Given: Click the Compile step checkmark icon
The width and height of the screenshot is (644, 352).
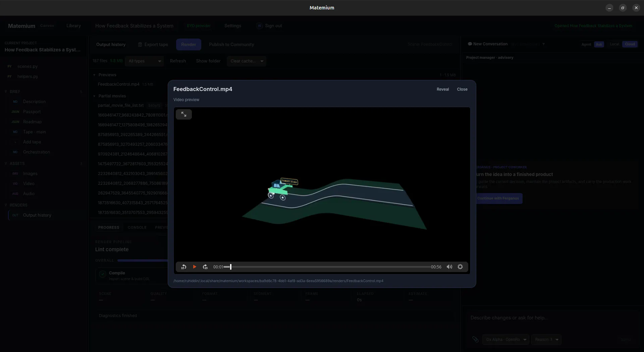Looking at the screenshot, I should 103,274.
